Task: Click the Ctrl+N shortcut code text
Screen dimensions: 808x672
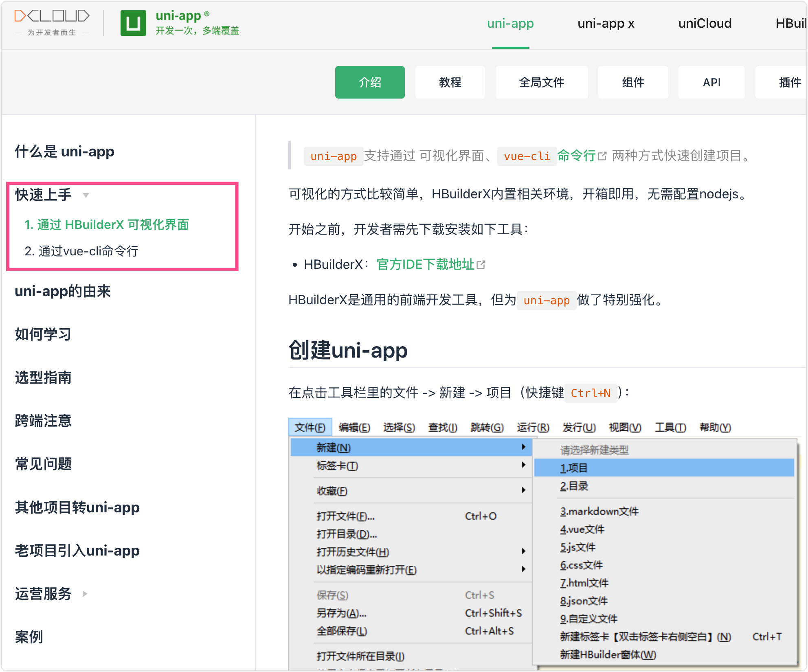Action: (x=591, y=393)
